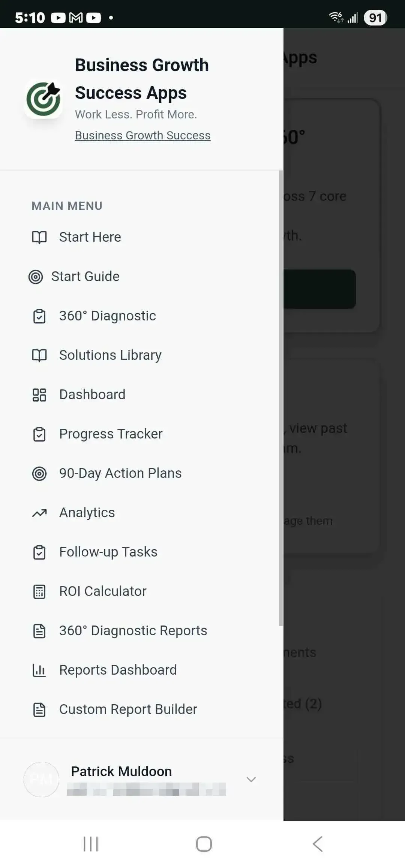Image resolution: width=405 pixels, height=868 pixels.
Task: Click the open book icon beside Start Here
Action: coord(39,237)
